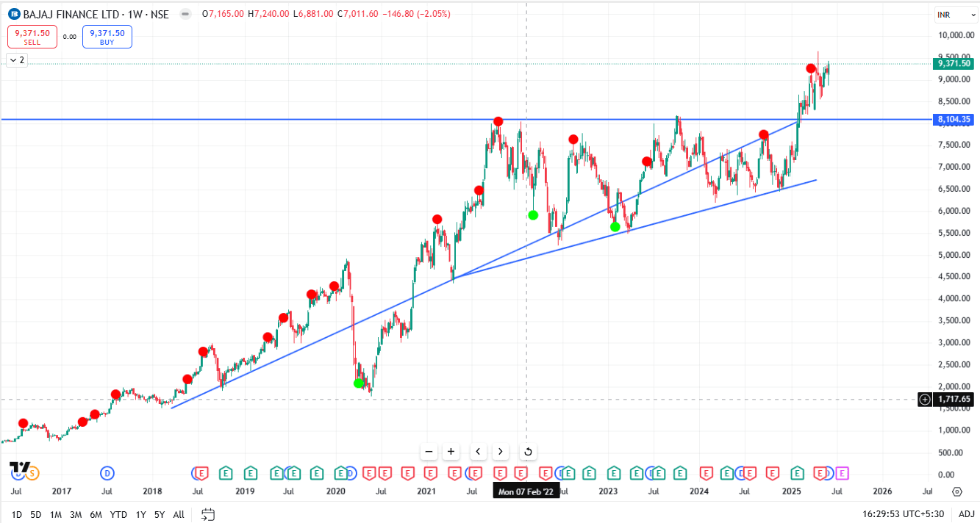Click the 8,104.35 horizontal line price label
Image resolution: width=980 pixels, height=523 pixels.
click(955, 119)
